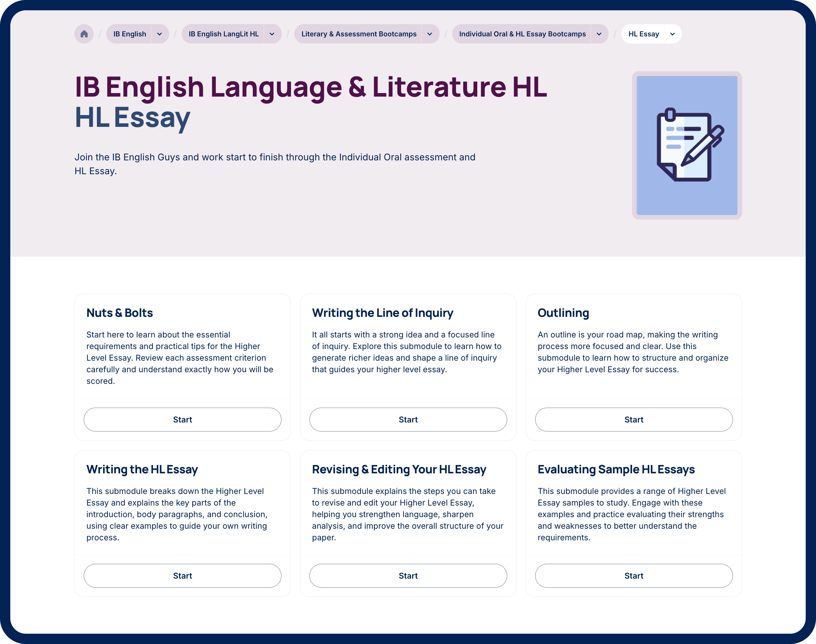Click 'It all starts with a strong idea' text
Viewport: 816px width, 644px height.
pyautogui.click(x=406, y=352)
